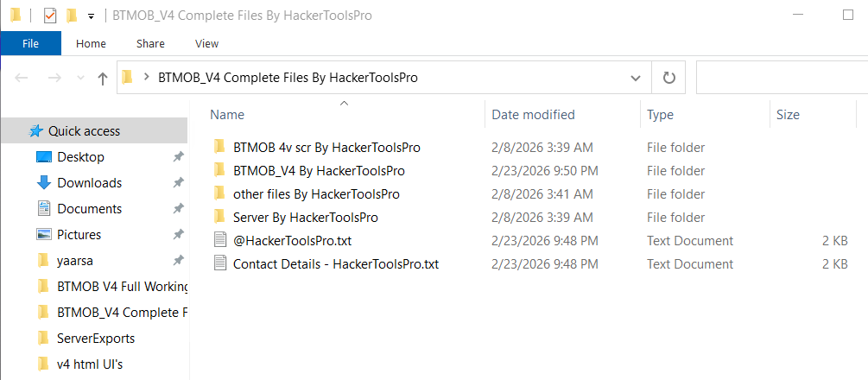Viewport: 868px width, 380px height.
Task: Sort files by Name column header
Action: [x=227, y=114]
